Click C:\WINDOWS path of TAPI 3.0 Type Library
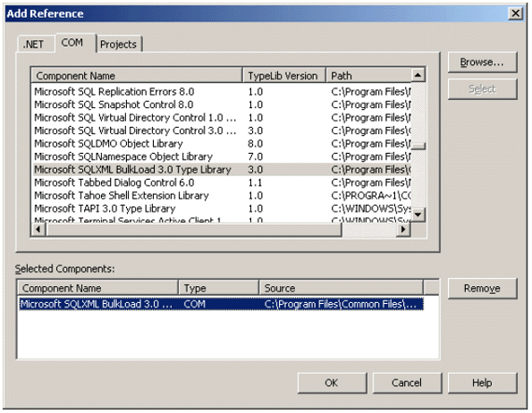 371,208
